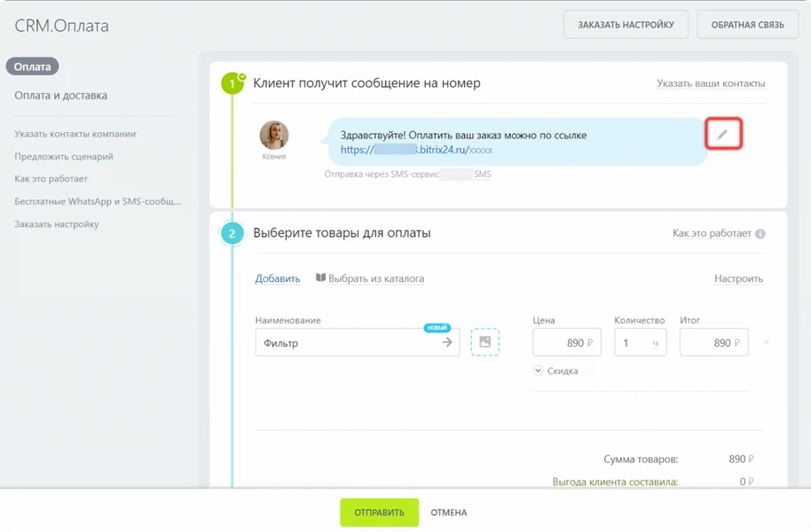Click the Цена price input field

(567, 341)
